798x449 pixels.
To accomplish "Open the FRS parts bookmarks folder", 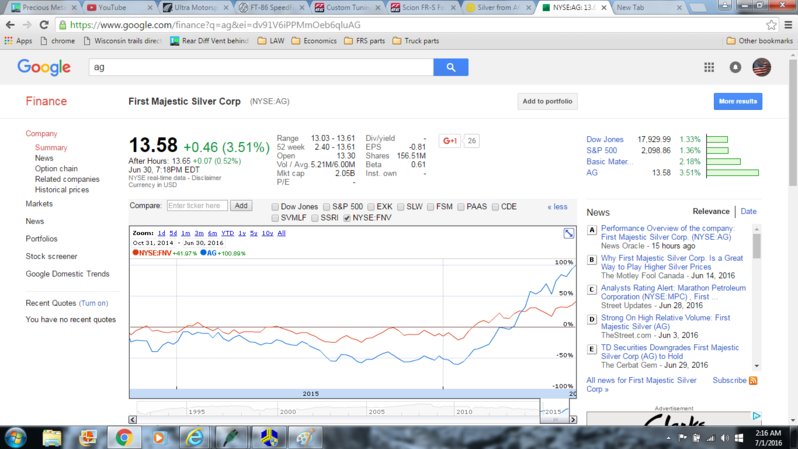I will [364, 41].
